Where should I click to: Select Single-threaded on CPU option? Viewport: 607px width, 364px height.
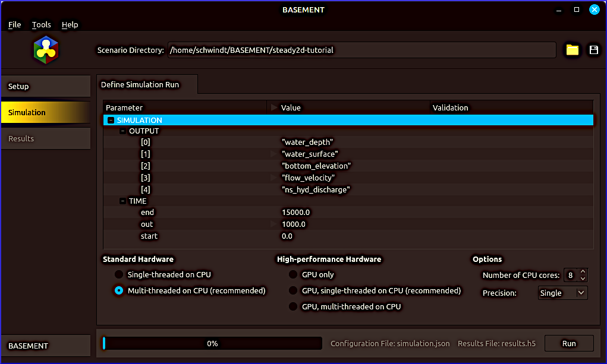coord(119,274)
